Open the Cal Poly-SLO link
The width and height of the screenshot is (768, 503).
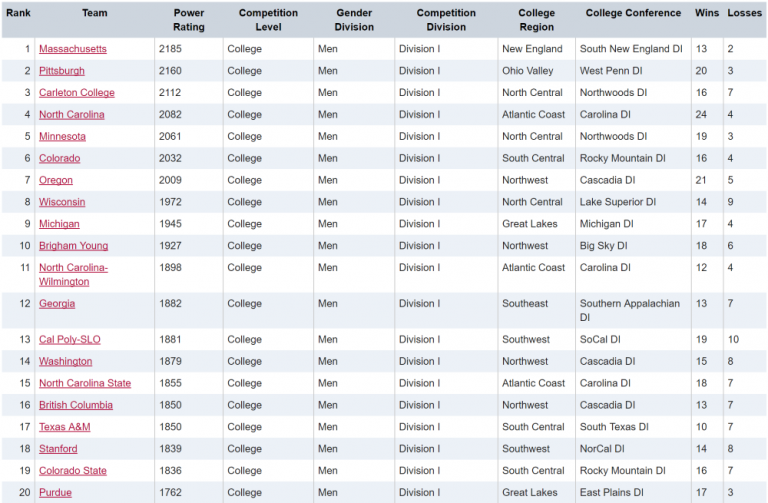(x=69, y=340)
